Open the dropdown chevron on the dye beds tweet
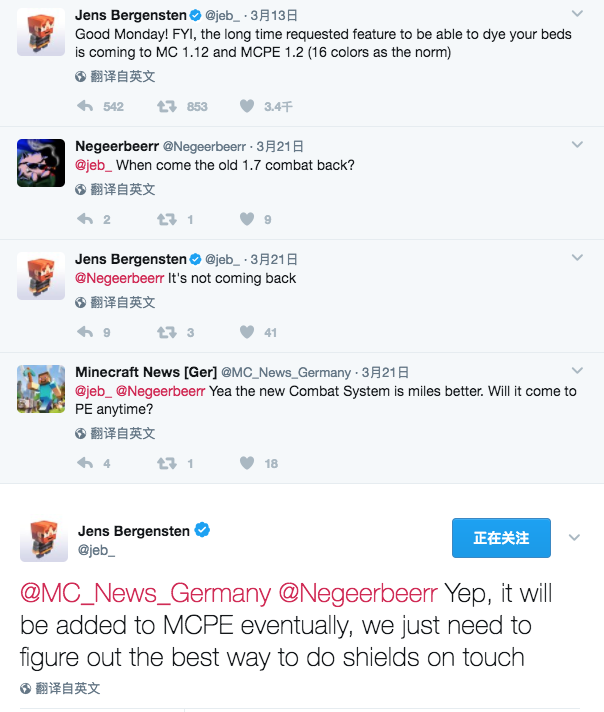 pyautogui.click(x=577, y=14)
